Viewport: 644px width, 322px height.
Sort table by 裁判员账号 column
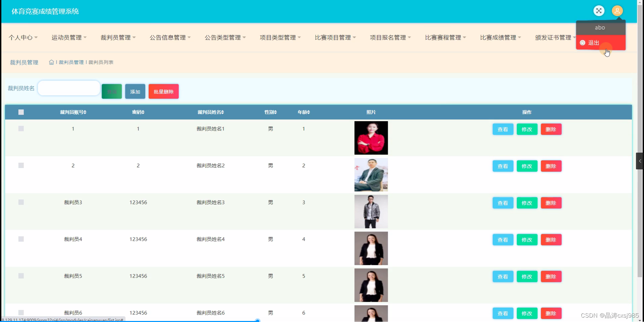click(73, 112)
